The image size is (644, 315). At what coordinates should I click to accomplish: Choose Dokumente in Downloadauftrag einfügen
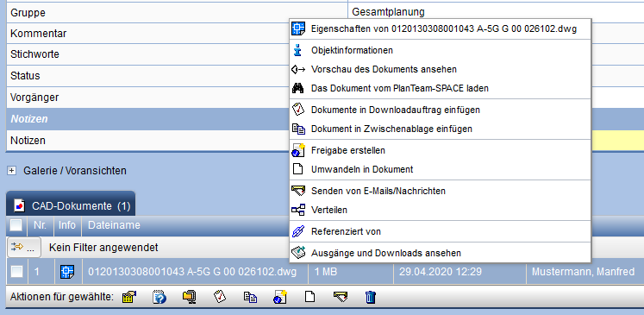(x=396, y=110)
